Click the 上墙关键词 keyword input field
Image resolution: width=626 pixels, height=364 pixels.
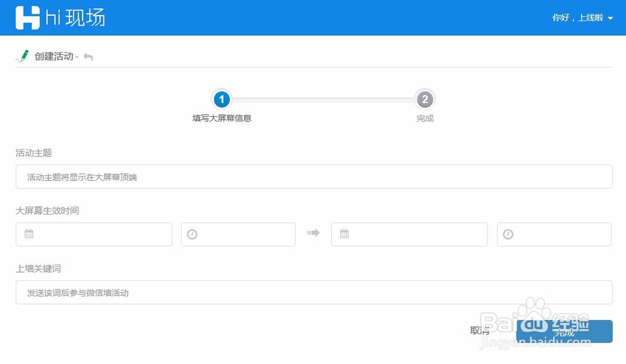click(x=313, y=292)
